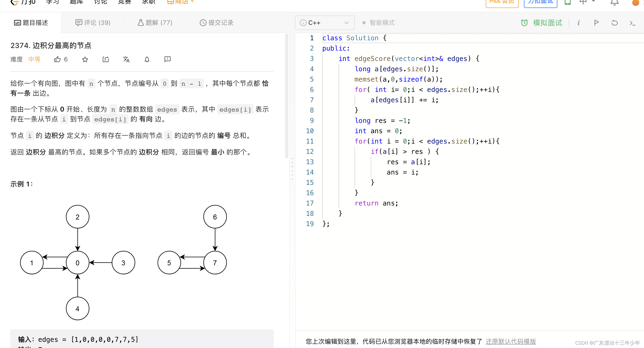Click the problem title 2374. 边积分最高的节点
This screenshot has height=348, width=644.
tap(51, 45)
